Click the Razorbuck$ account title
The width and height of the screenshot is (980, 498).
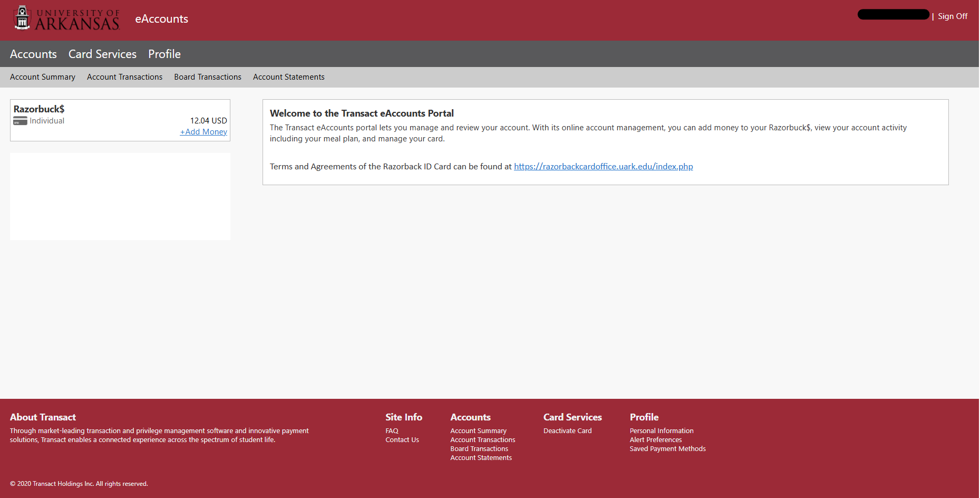point(39,109)
